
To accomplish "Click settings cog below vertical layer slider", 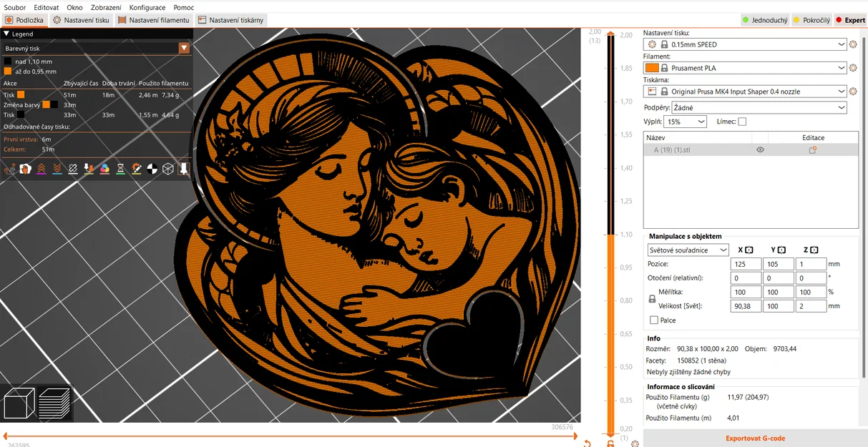I will [x=635, y=444].
